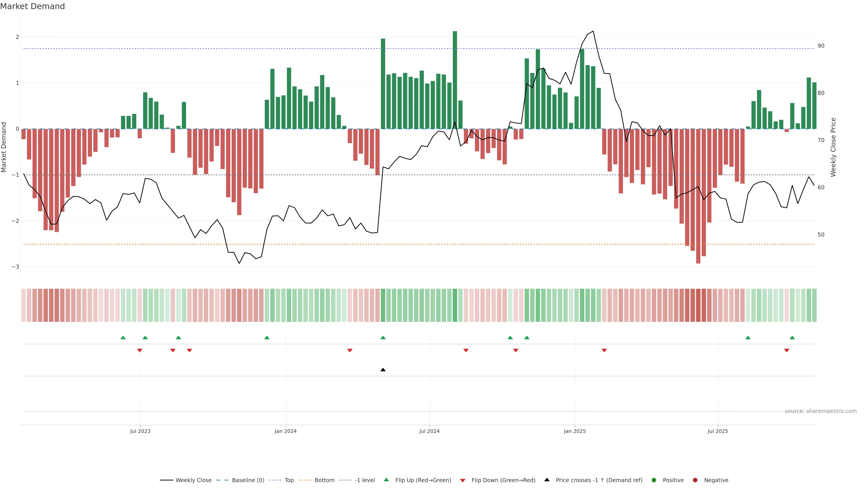This screenshot has height=488, width=868.
Task: Click the red Negative legend dot
Action: 695,480
